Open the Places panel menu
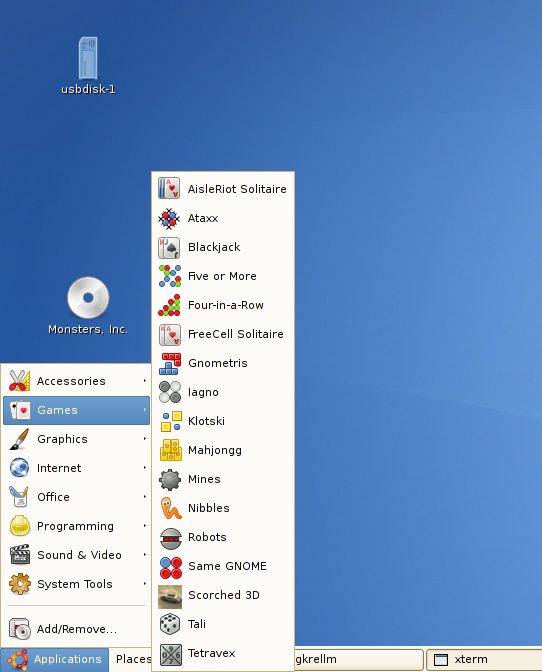This screenshot has width=542, height=672. (133, 659)
